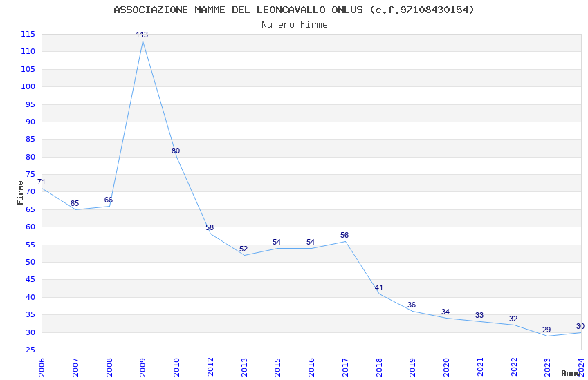Click the y-axis tick label 55
This screenshot has width=588, height=380.
click(x=30, y=245)
